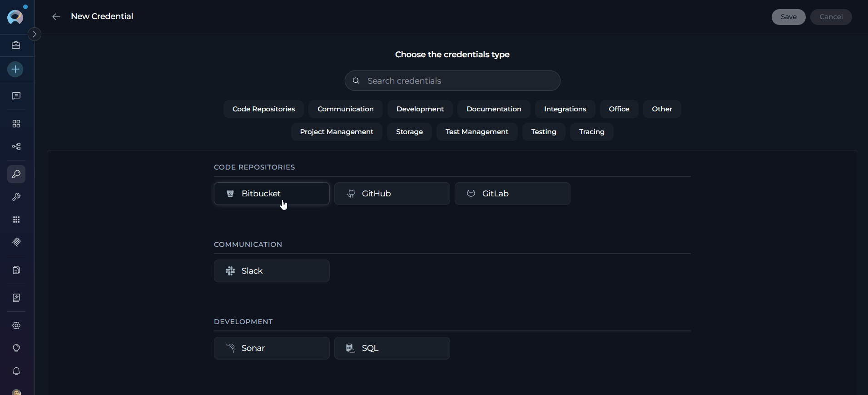Filter by Development category
Image resolution: width=868 pixels, height=395 pixels.
pyautogui.click(x=420, y=109)
